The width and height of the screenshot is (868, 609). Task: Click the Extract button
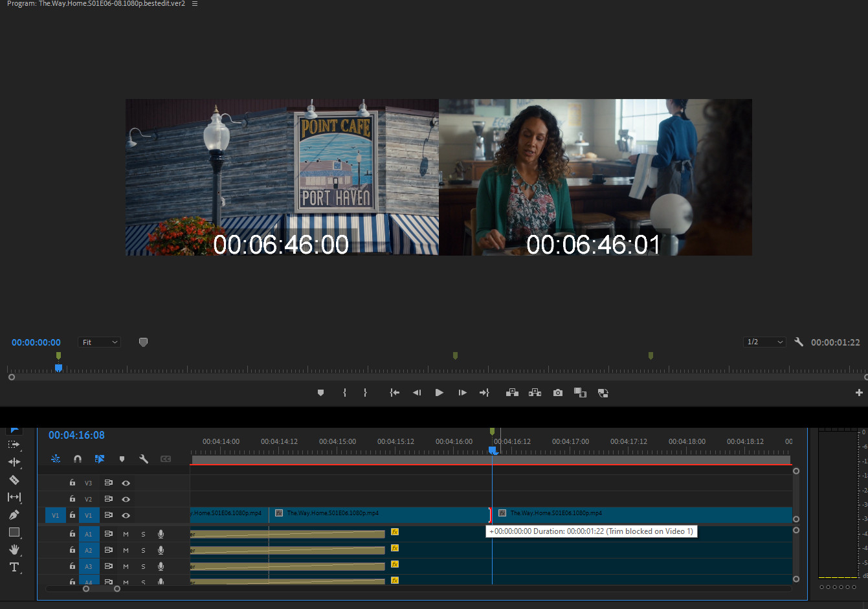tap(535, 393)
